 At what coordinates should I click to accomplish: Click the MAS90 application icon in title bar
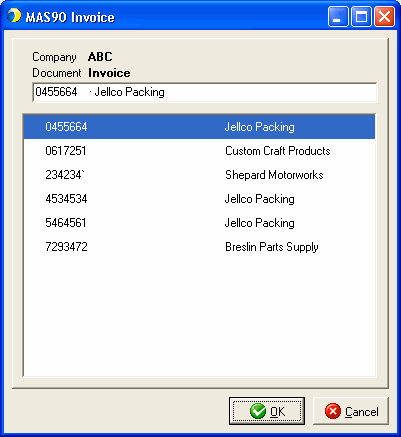[x=14, y=16]
